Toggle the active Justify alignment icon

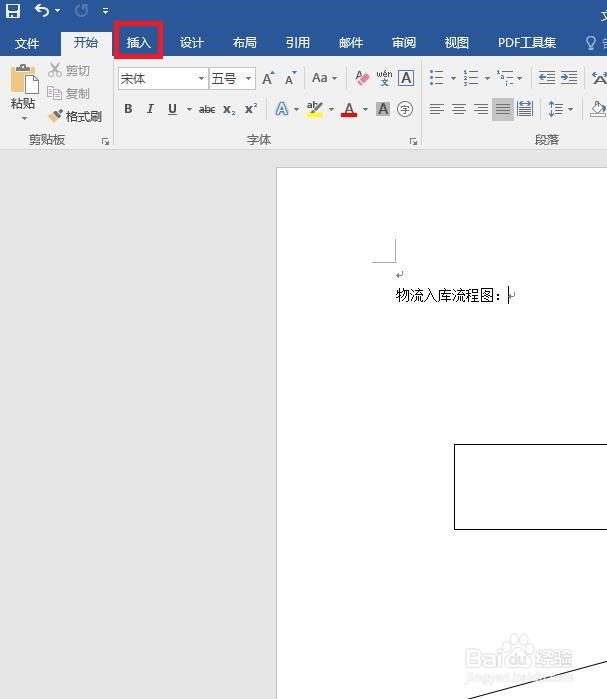pyautogui.click(x=503, y=109)
